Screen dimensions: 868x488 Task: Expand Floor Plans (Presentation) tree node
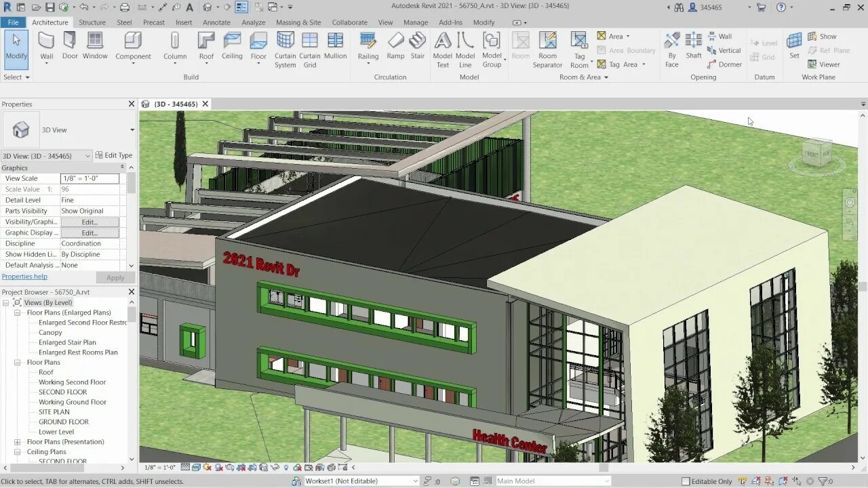[18, 442]
